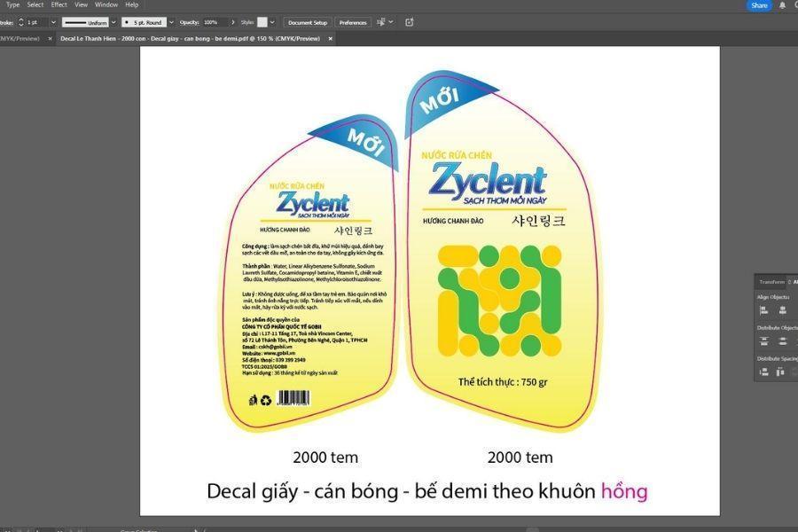Image resolution: width=798 pixels, height=532 pixels.
Task: Open the variable width profile Uniform dropdown
Action: tap(113, 22)
